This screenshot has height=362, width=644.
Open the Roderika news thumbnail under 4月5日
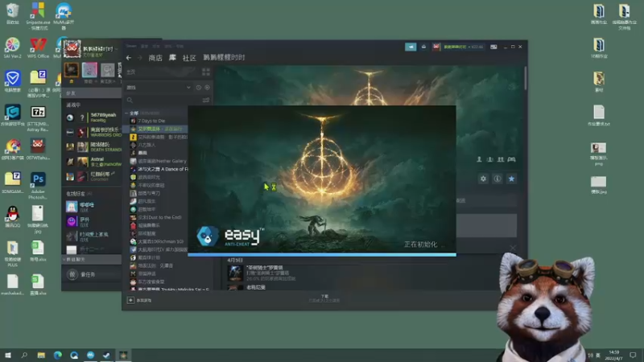pyautogui.click(x=235, y=273)
